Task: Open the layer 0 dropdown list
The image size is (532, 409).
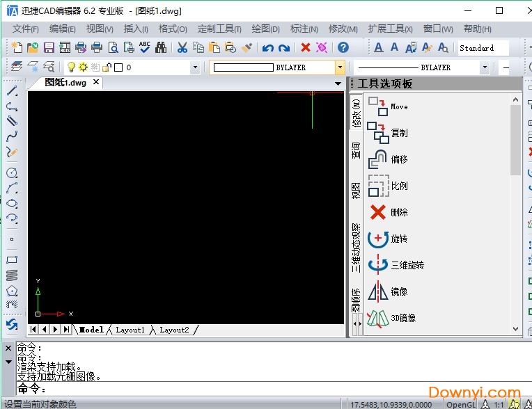Action: [x=194, y=67]
